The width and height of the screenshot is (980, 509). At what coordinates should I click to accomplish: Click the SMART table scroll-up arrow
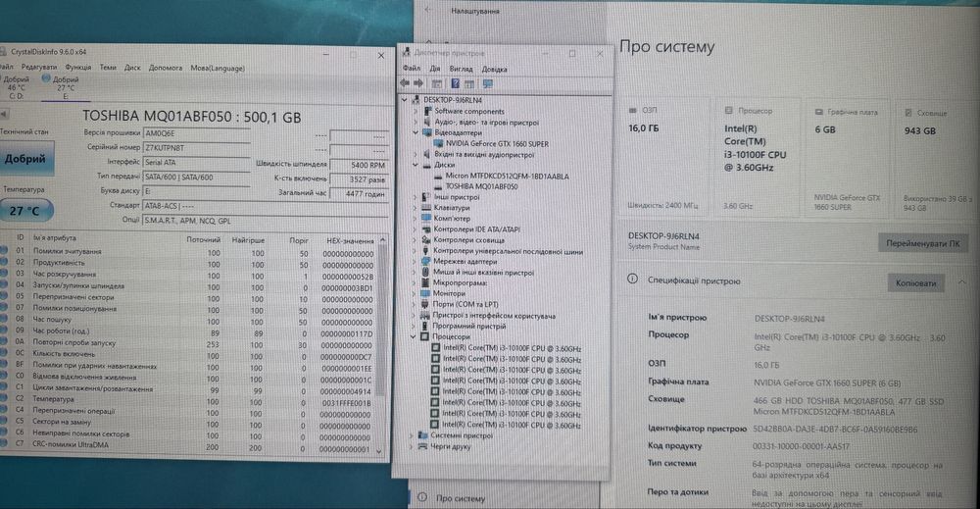382,240
